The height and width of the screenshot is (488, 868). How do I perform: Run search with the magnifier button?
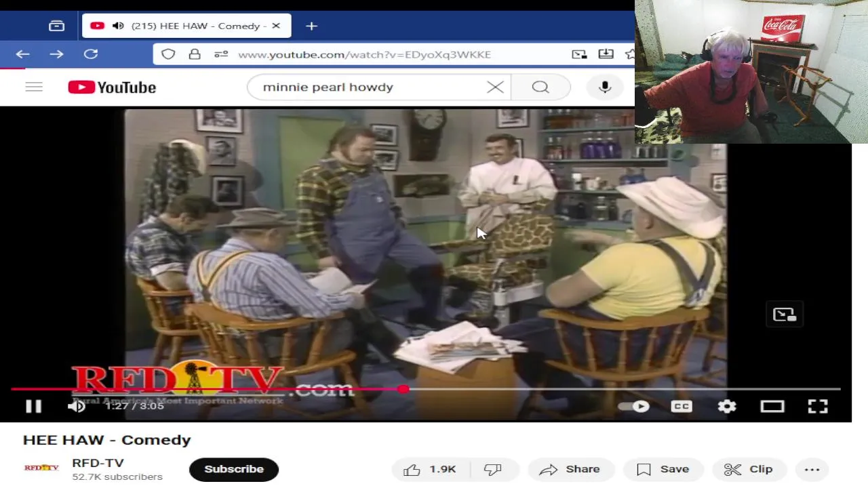tap(540, 87)
